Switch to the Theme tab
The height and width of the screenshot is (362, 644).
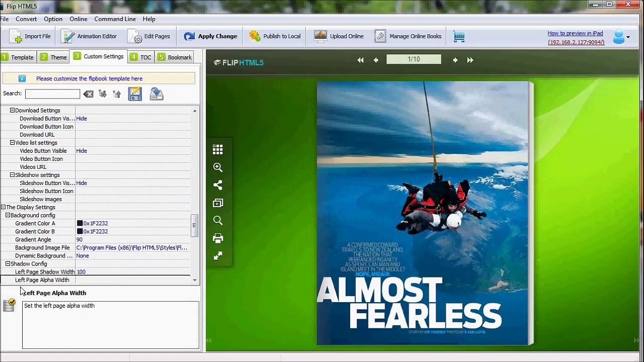point(53,57)
